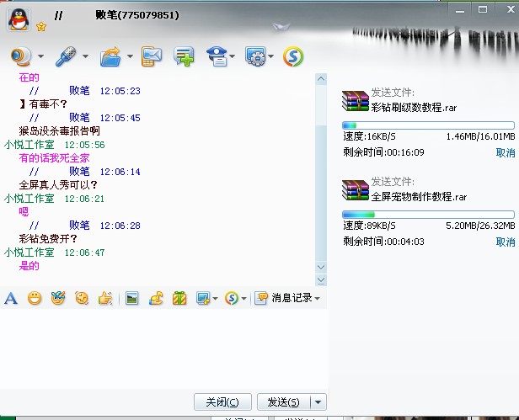Open send button options dropdown arrow

[318, 402]
